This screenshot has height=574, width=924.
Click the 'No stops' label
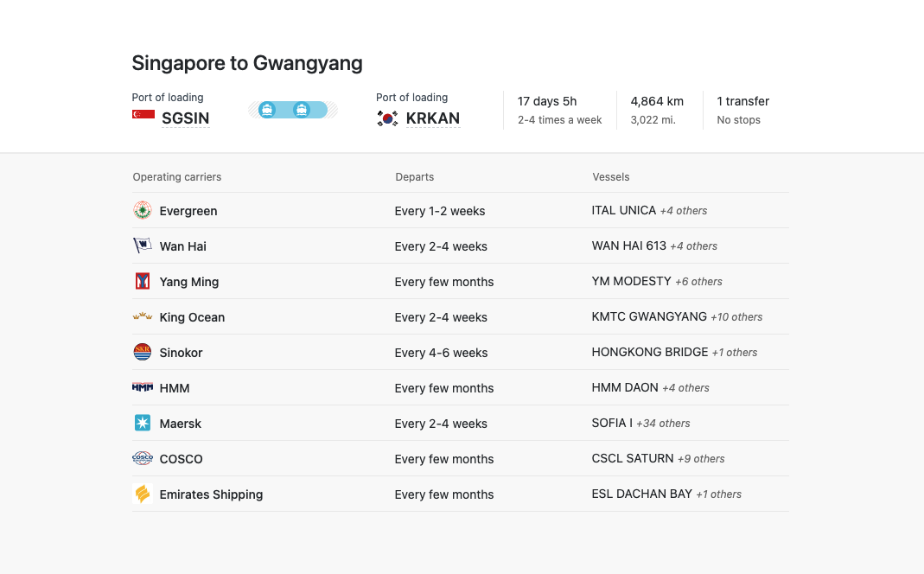point(738,119)
